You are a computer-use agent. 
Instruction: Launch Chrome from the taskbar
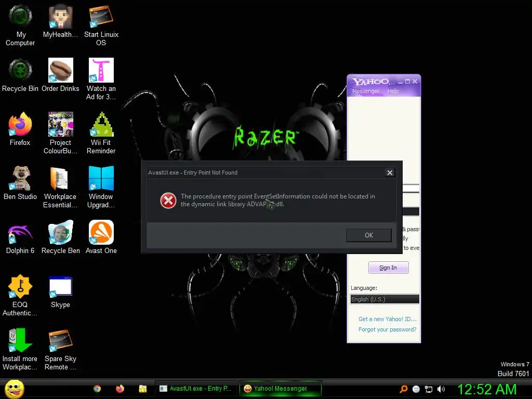(97, 389)
